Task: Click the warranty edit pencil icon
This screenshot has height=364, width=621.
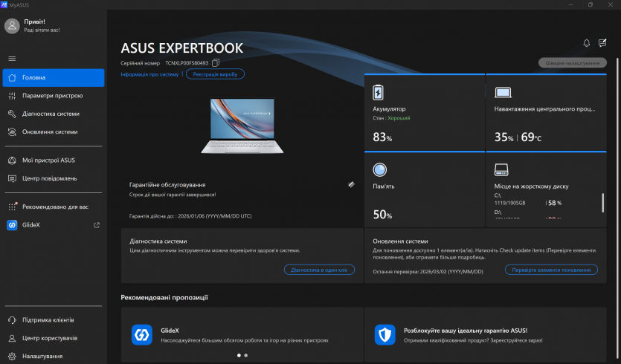Action: pyautogui.click(x=351, y=184)
